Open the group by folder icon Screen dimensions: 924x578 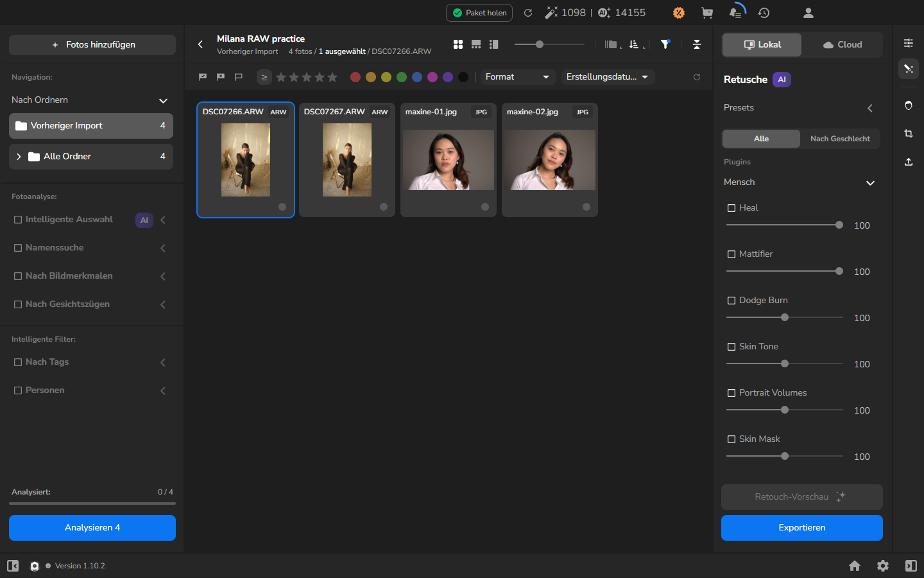click(611, 44)
